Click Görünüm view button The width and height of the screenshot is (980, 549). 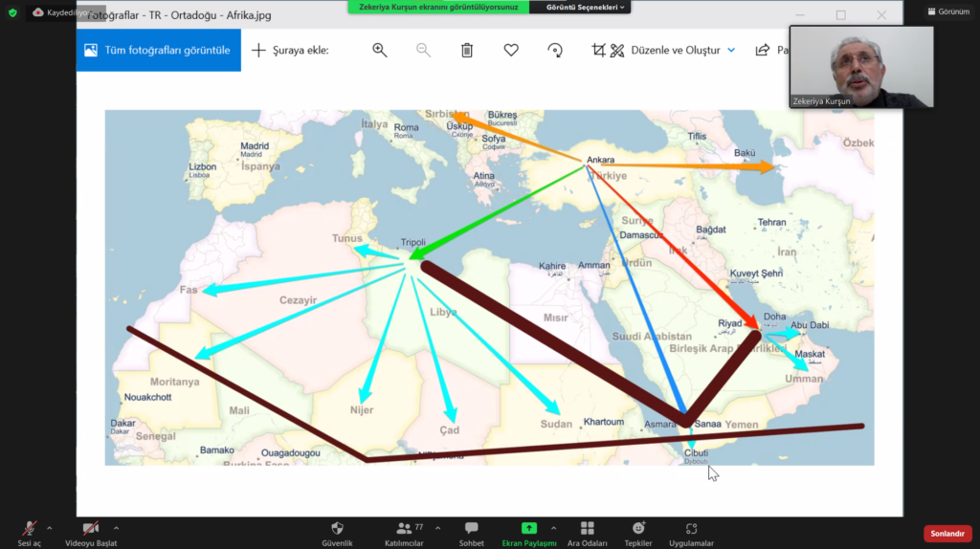click(x=948, y=11)
